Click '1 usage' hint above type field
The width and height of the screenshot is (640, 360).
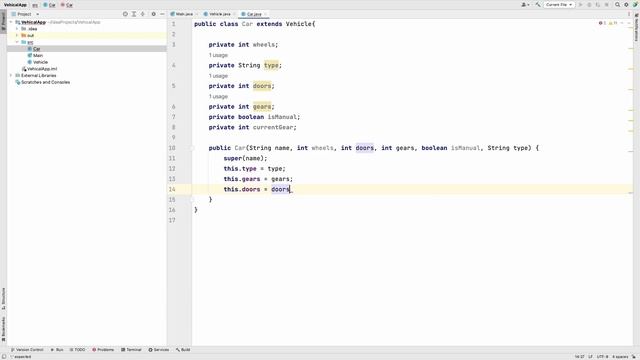tap(218, 55)
